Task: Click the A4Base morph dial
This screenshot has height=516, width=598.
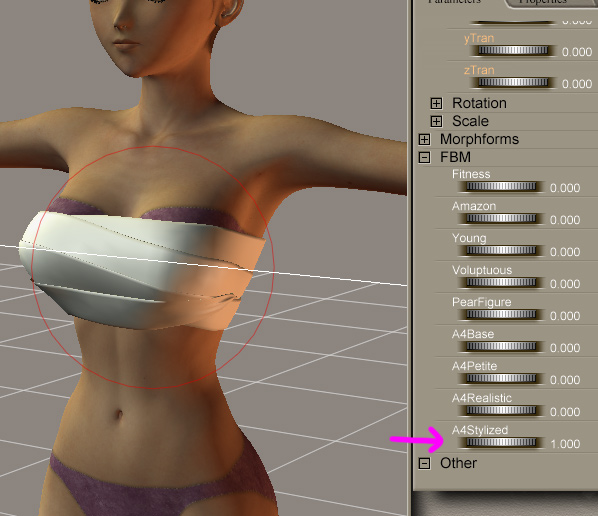Action: point(501,347)
